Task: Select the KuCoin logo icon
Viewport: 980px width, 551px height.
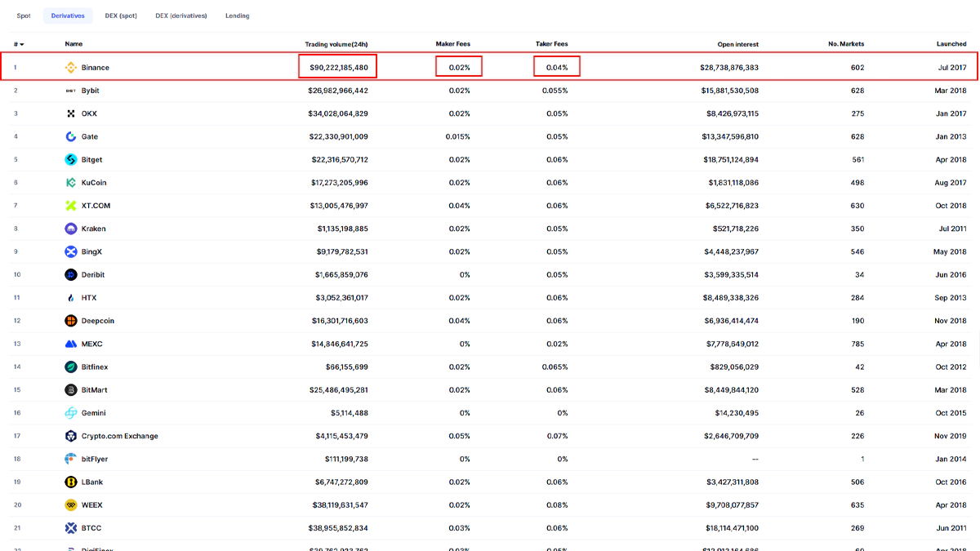Action: pos(71,183)
